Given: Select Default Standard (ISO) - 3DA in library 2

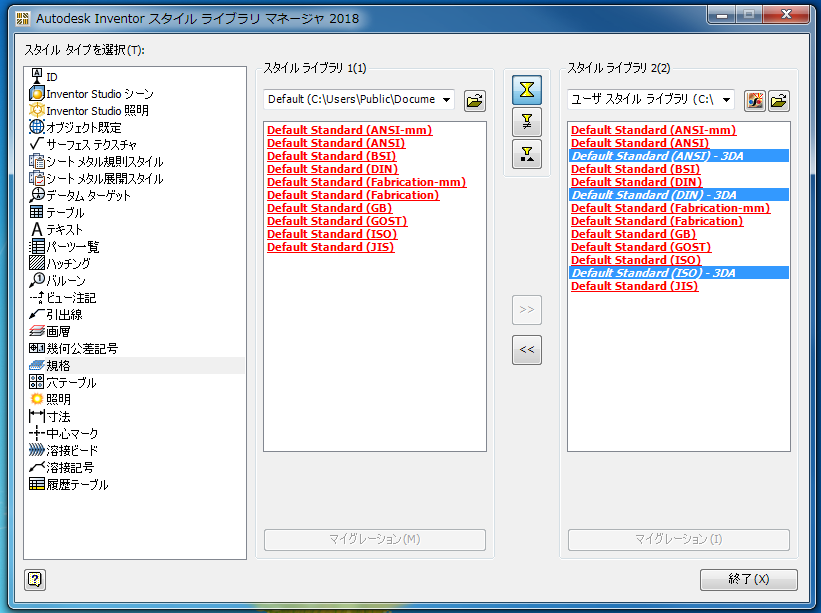Looking at the screenshot, I should [x=679, y=273].
